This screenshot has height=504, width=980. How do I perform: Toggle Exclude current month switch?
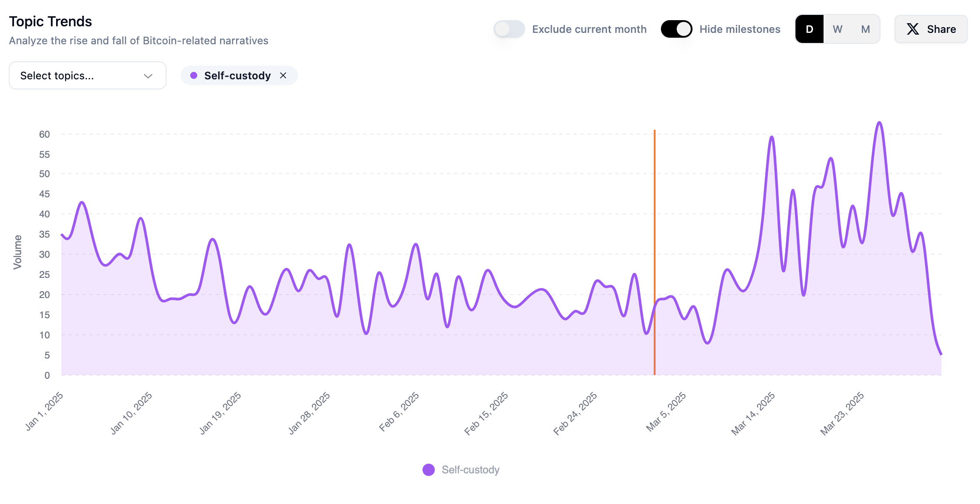tap(509, 29)
